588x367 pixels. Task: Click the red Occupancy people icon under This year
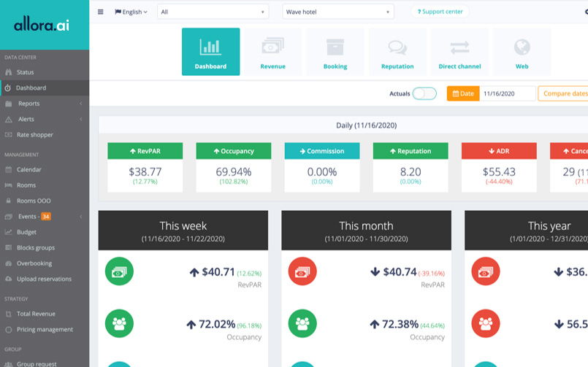click(486, 323)
